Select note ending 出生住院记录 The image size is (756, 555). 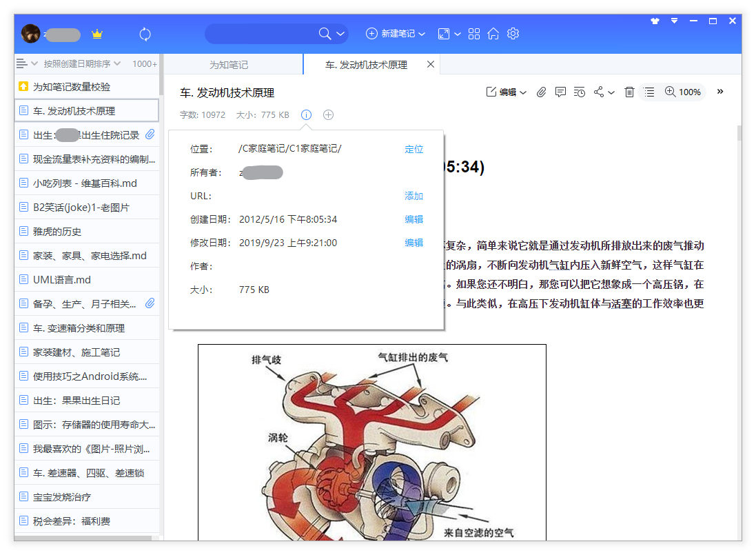tap(87, 135)
